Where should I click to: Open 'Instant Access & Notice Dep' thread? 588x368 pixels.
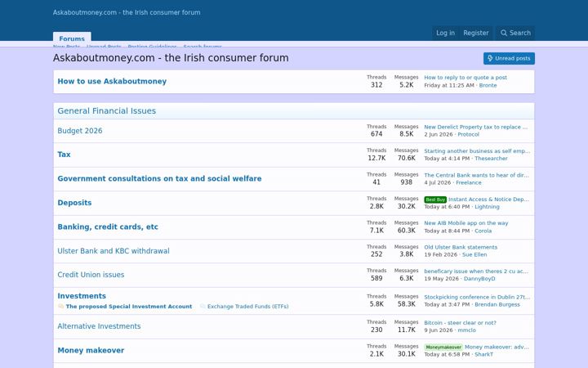tap(488, 199)
